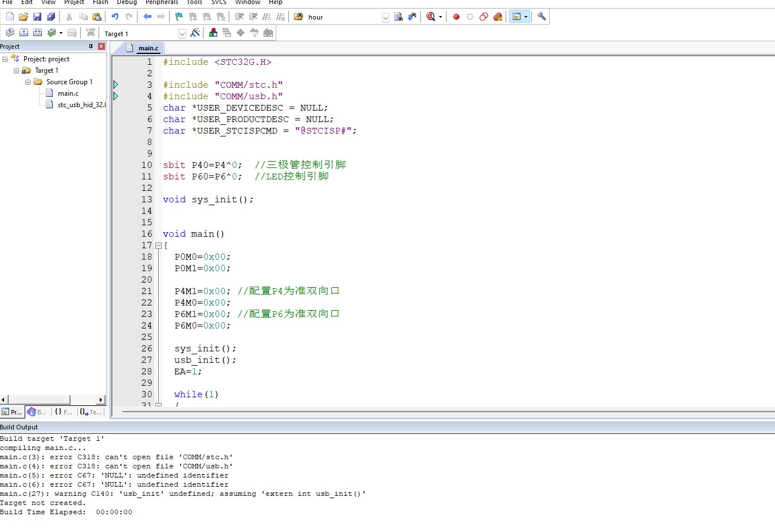The height and width of the screenshot is (532, 775).
Task: Click the 'hour' search input field
Action: point(343,17)
